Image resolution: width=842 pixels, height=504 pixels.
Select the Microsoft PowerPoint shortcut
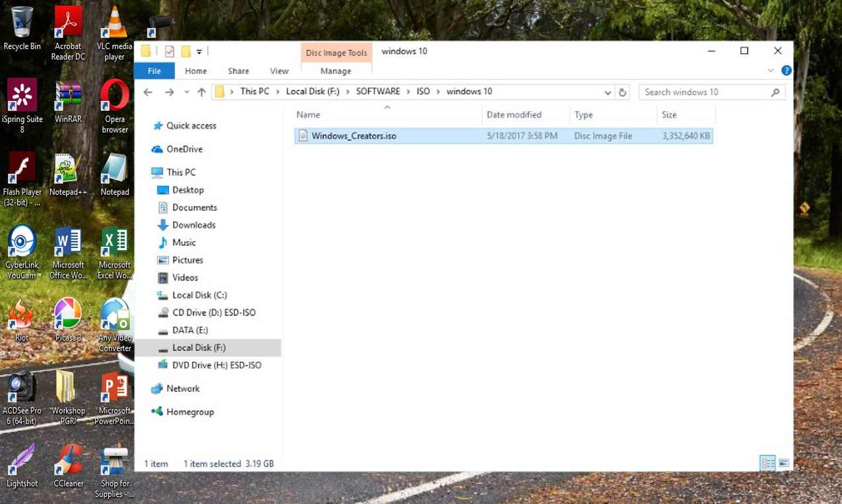[114, 397]
